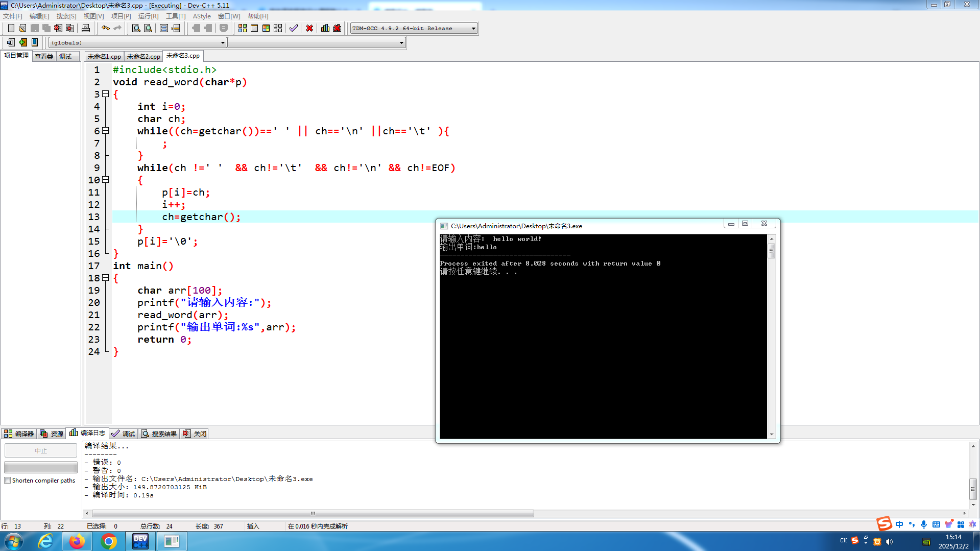Select the 查看类 side panel tab
This screenshot has height=551, width=980.
(44, 57)
